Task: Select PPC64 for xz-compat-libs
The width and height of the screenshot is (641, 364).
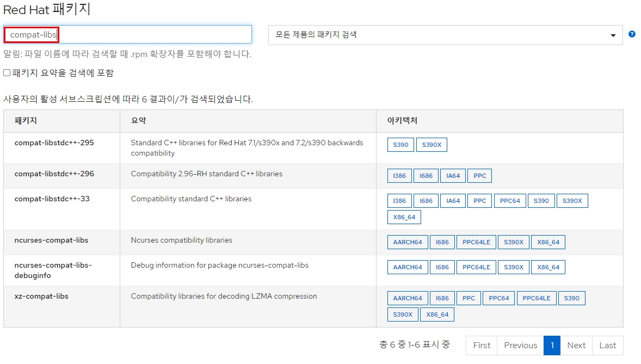Action: click(499, 298)
